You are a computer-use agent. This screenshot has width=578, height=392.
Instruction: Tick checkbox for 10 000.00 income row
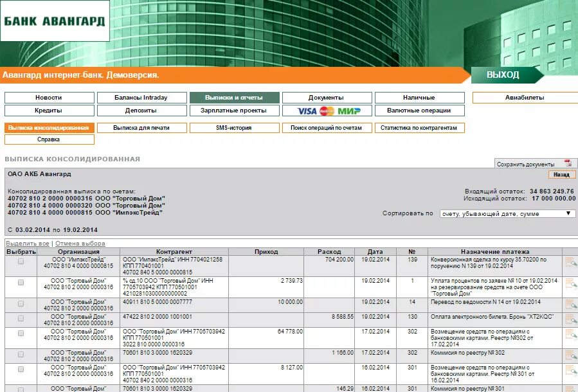coord(21,303)
